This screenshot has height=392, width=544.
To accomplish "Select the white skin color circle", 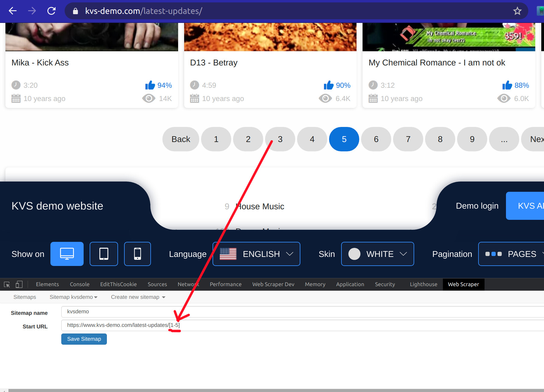I will click(x=354, y=254).
